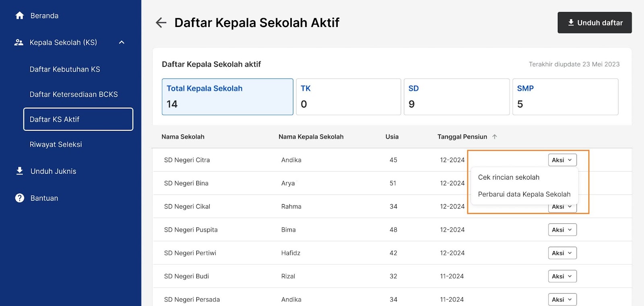Viewport: 644px width, 306px height.
Task: Click Nama Kepala Sekolah column header
Action: 311,137
